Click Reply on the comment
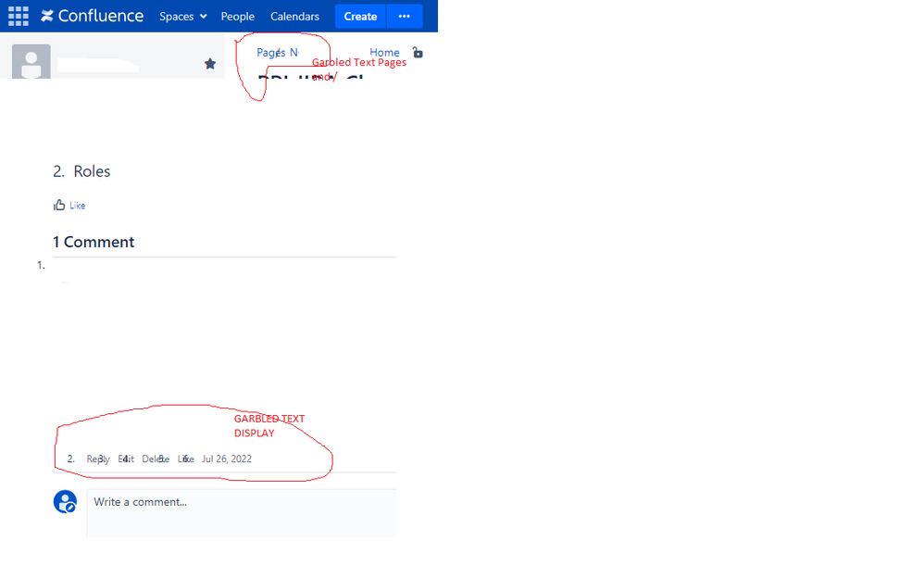The height and width of the screenshot is (578, 924). [x=98, y=459]
